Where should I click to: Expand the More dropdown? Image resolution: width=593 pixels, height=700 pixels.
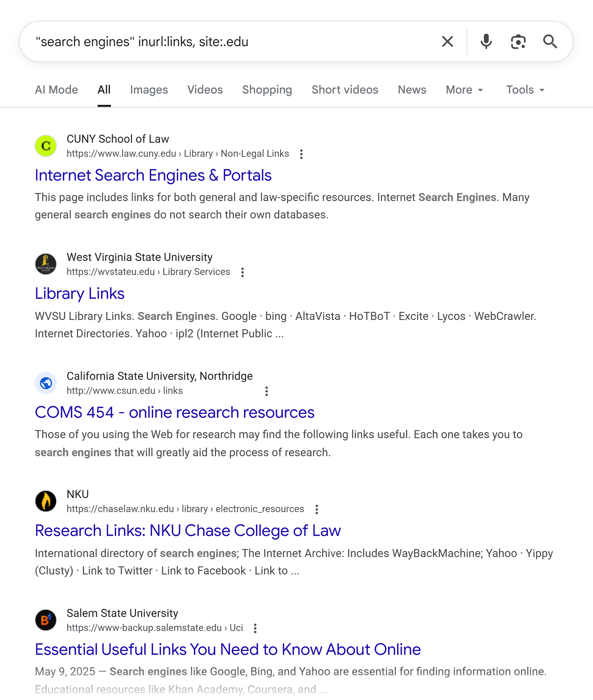[x=464, y=90]
